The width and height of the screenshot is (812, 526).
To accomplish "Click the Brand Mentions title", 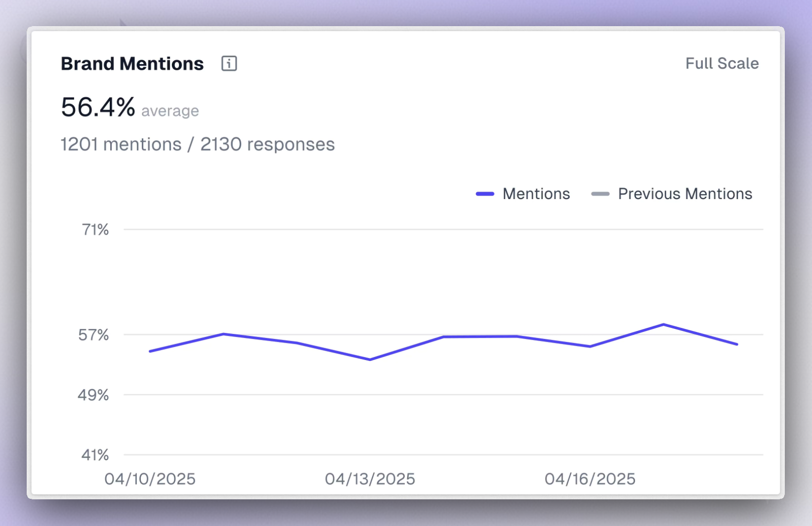I will [131, 63].
